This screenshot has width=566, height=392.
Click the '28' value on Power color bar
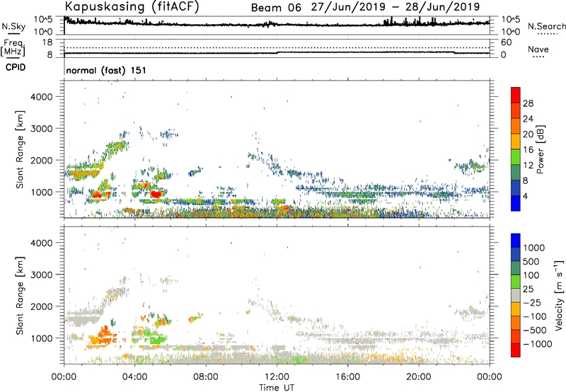528,103
